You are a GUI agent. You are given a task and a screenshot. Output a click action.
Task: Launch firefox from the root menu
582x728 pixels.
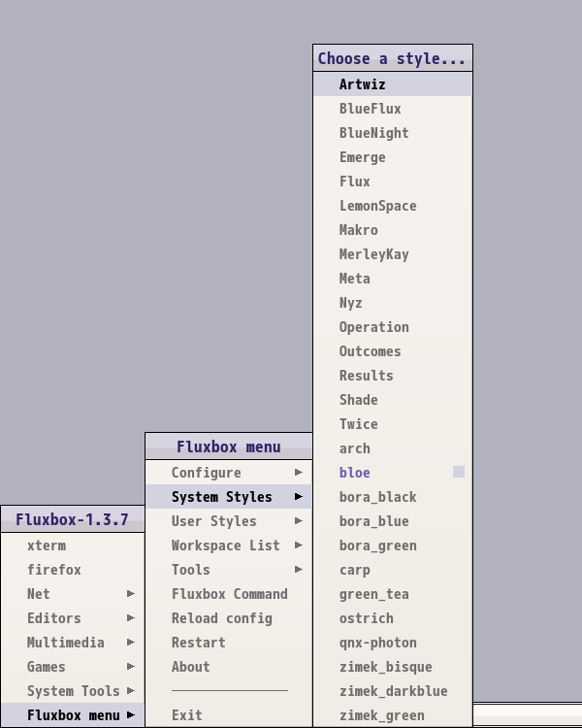[x=73, y=569]
